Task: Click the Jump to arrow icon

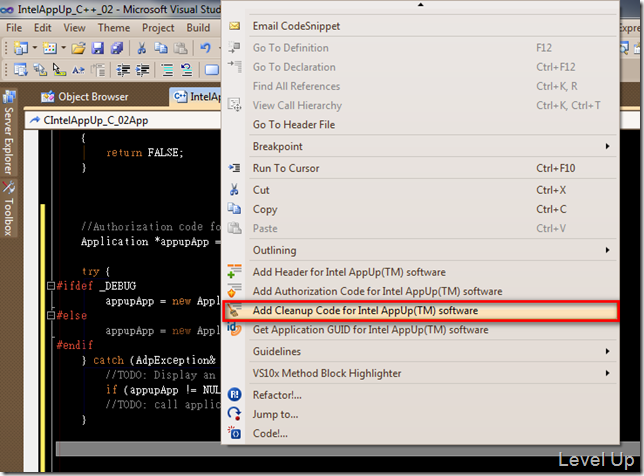Action: click(x=235, y=414)
